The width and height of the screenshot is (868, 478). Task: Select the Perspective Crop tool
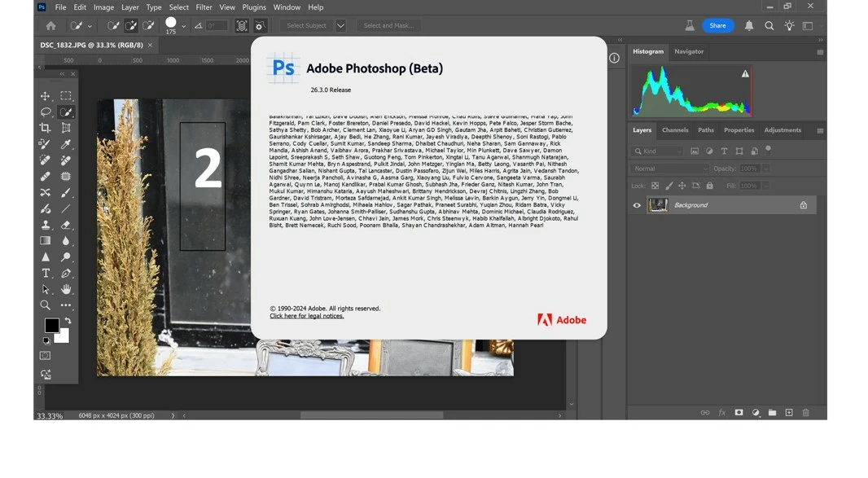coord(66,128)
